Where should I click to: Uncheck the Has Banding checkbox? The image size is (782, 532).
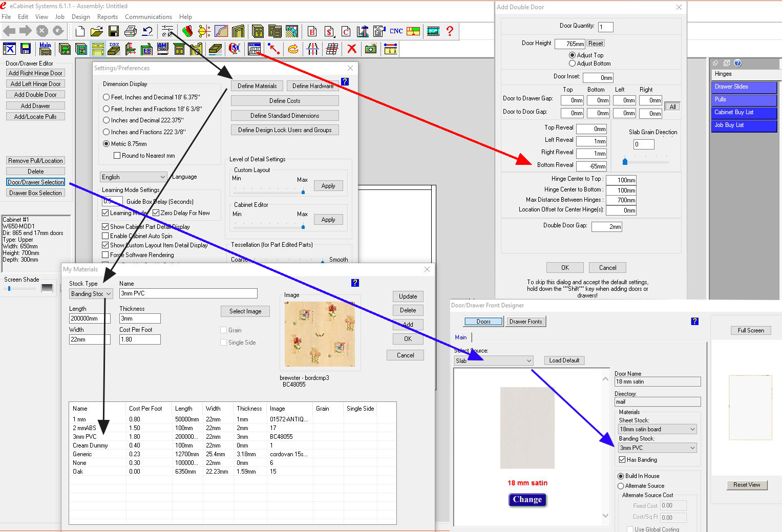tap(622, 460)
